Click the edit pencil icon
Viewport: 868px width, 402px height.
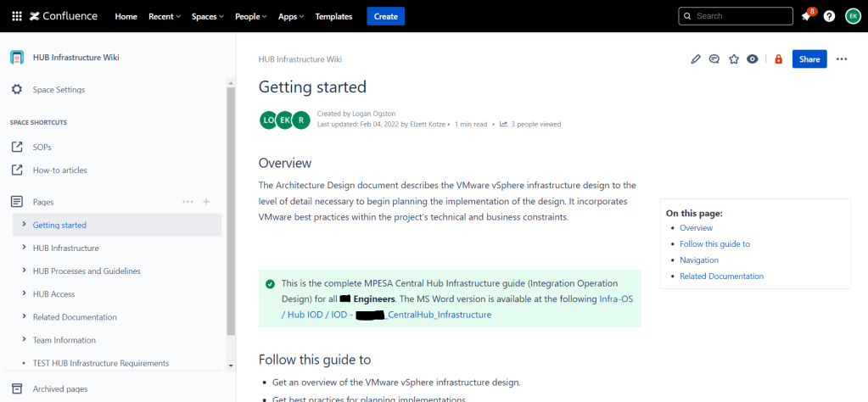pyautogui.click(x=696, y=59)
